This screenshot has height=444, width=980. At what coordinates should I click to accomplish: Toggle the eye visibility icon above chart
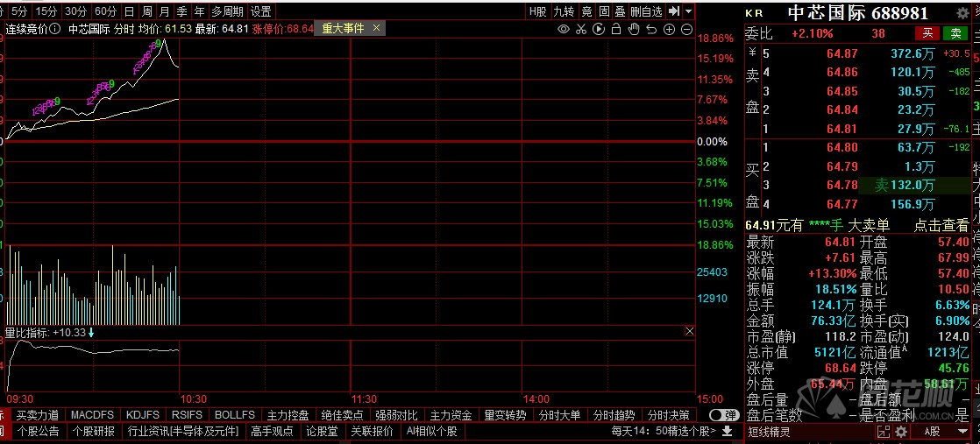point(563,29)
